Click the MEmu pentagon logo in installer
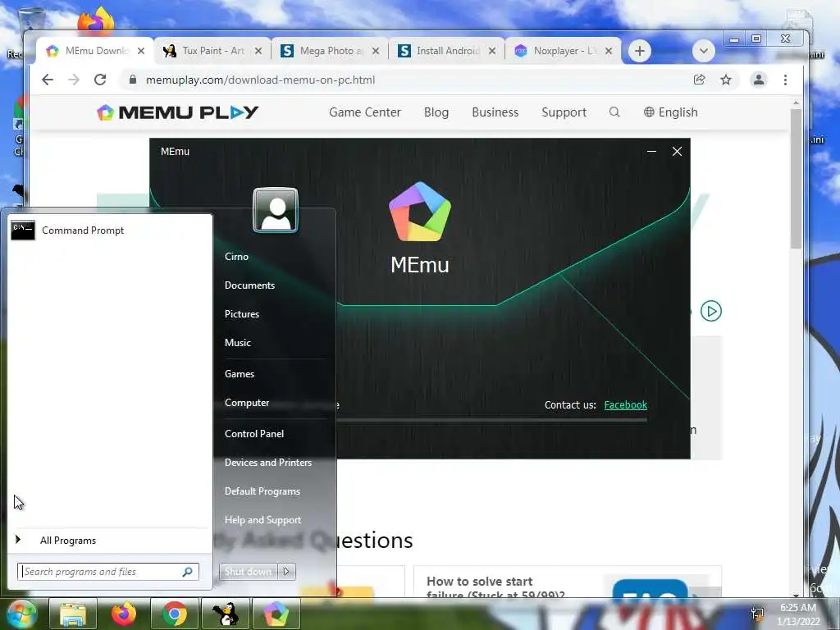The image size is (840, 630). (x=420, y=212)
